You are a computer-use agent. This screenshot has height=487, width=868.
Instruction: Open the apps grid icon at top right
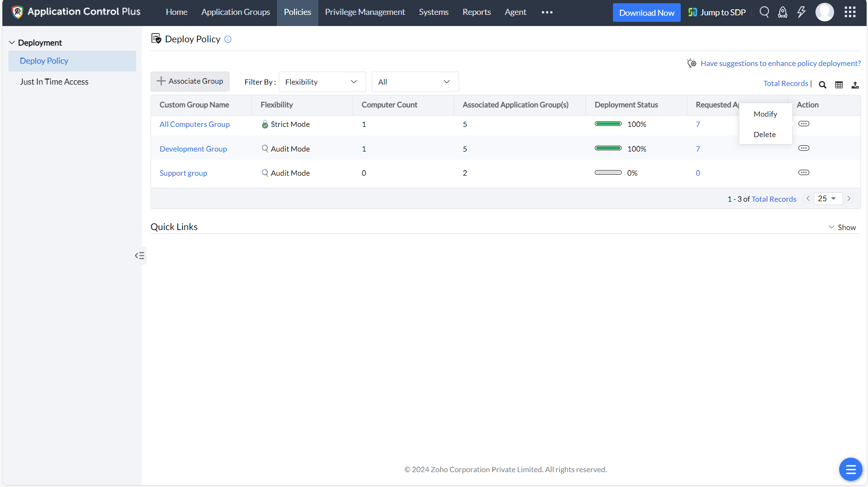click(x=850, y=12)
